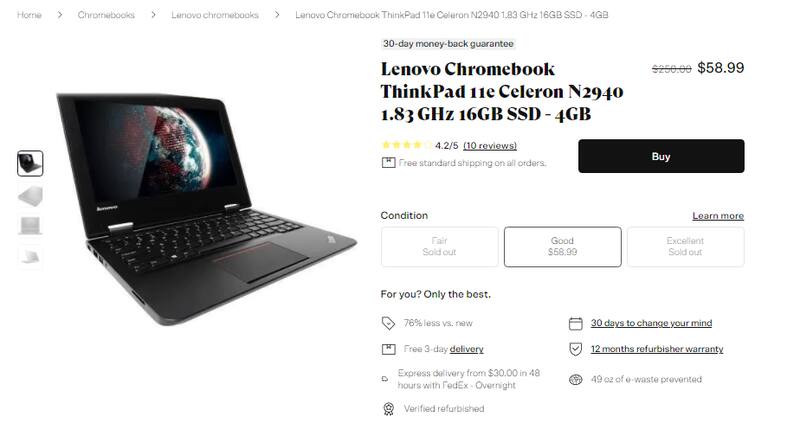This screenshot has height=423, width=800.
Task: Open Lenovo chromebooks breadcrumb link
Action: coord(215,15)
